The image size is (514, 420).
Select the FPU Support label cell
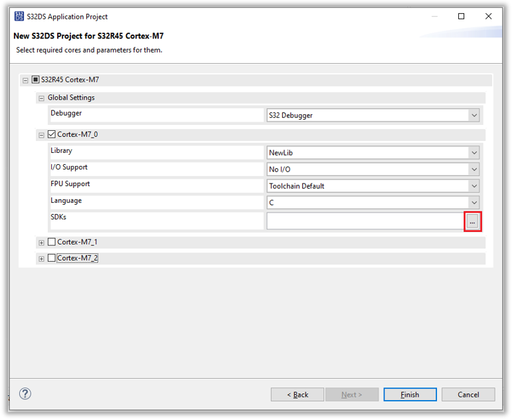pos(157,187)
